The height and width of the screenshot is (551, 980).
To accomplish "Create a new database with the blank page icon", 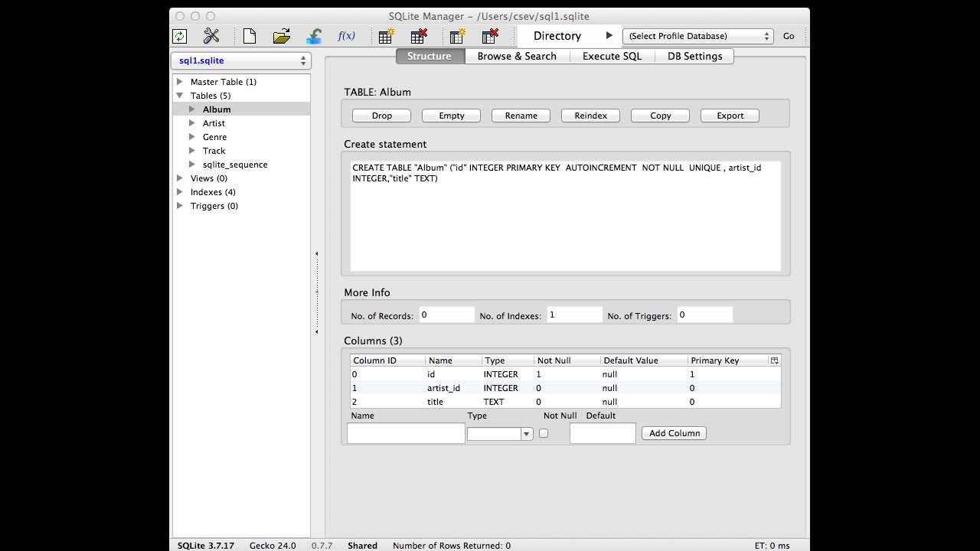I will [x=249, y=36].
